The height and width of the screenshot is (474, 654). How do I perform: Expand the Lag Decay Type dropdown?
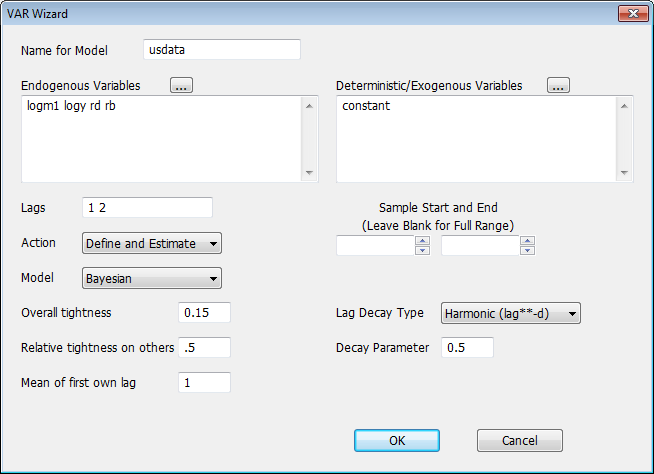pos(511,314)
